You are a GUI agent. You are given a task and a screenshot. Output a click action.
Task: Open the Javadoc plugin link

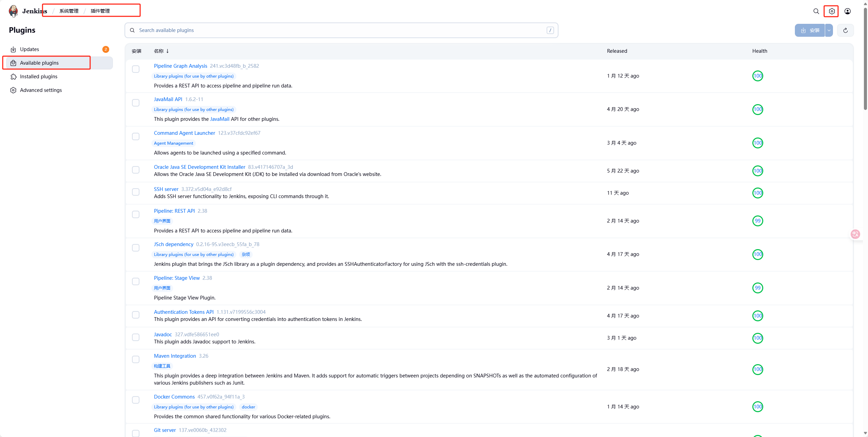point(163,335)
